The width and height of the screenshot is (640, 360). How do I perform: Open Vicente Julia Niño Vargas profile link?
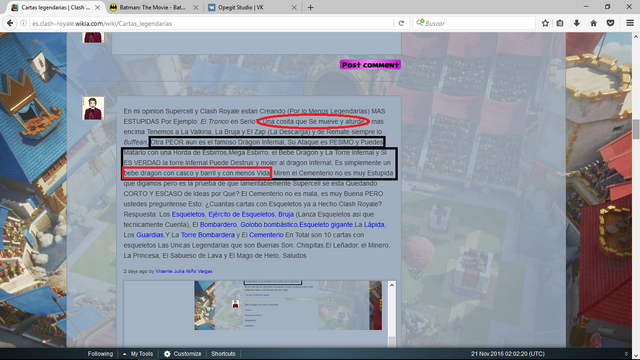point(184,271)
